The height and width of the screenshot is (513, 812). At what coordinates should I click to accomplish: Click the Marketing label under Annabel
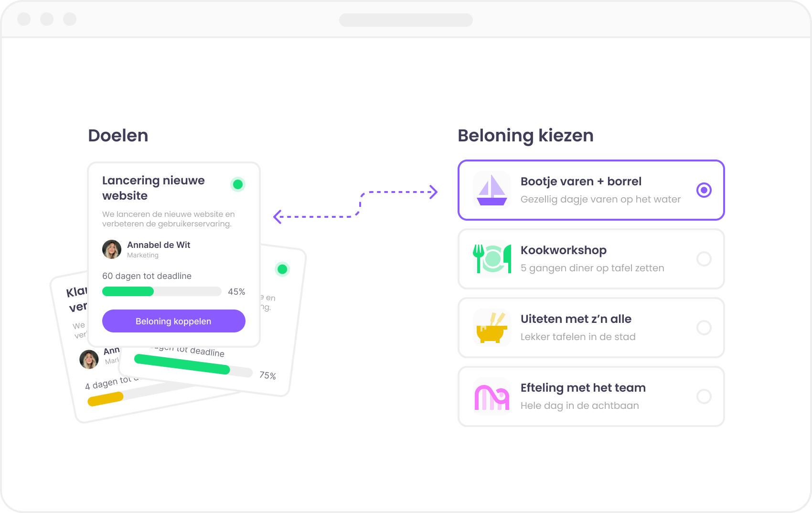coord(143,256)
